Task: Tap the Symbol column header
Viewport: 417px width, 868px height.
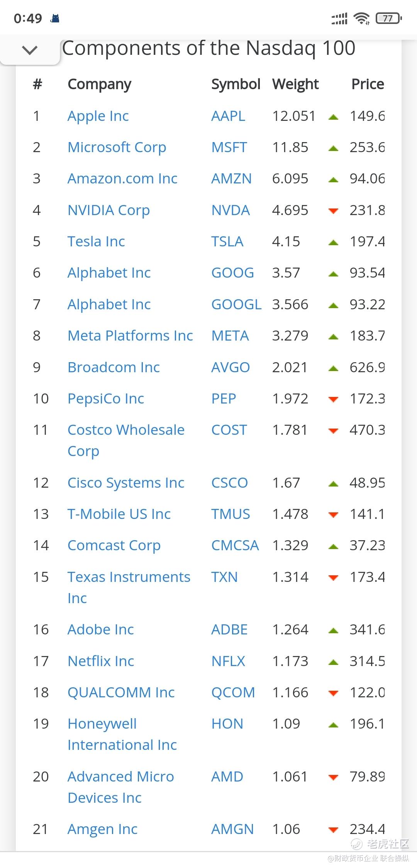Action: click(236, 84)
